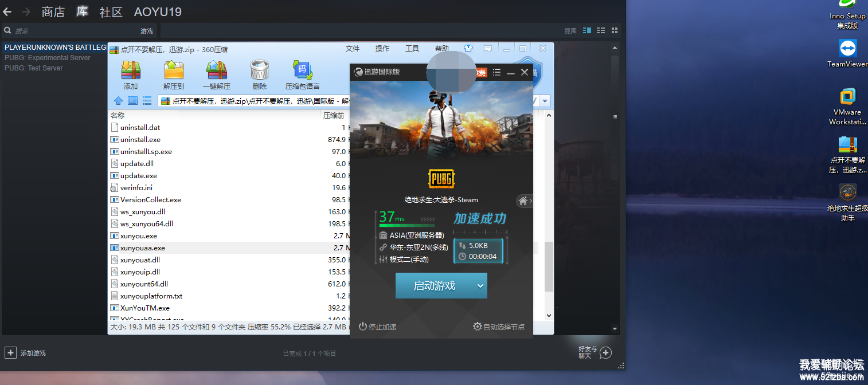Viewport: 868px width, 385px height.
Task: Open the 操作 menu in 360压缩
Action: point(382,49)
